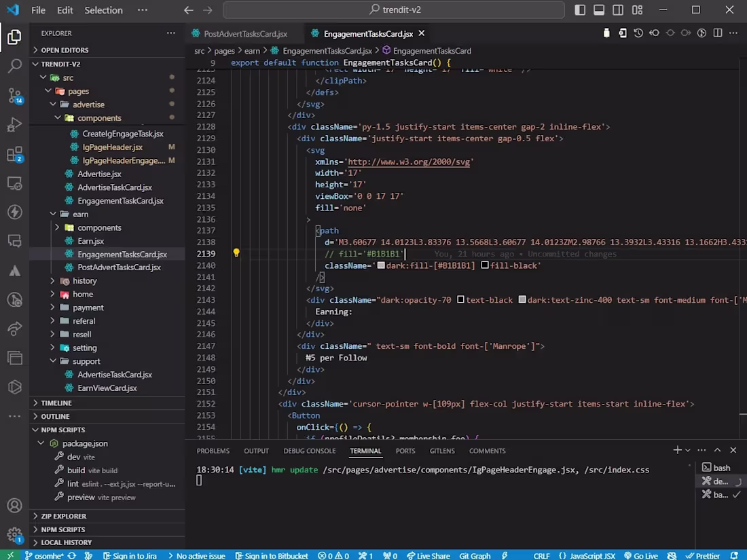The image size is (747, 560).
Task: Switch to the GITLENS panel tab
Action: pos(442,451)
